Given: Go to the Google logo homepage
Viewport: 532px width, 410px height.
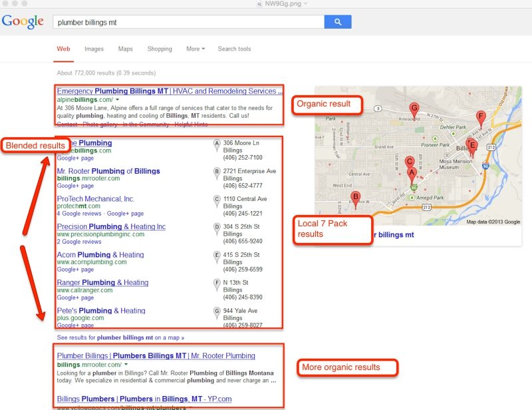Looking at the screenshot, I should point(23,21).
